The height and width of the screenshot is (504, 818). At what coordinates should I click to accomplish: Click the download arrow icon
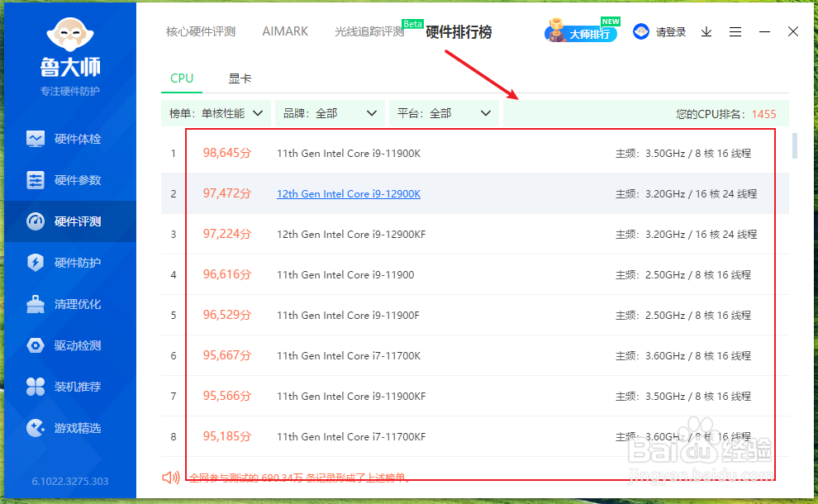pos(706,32)
